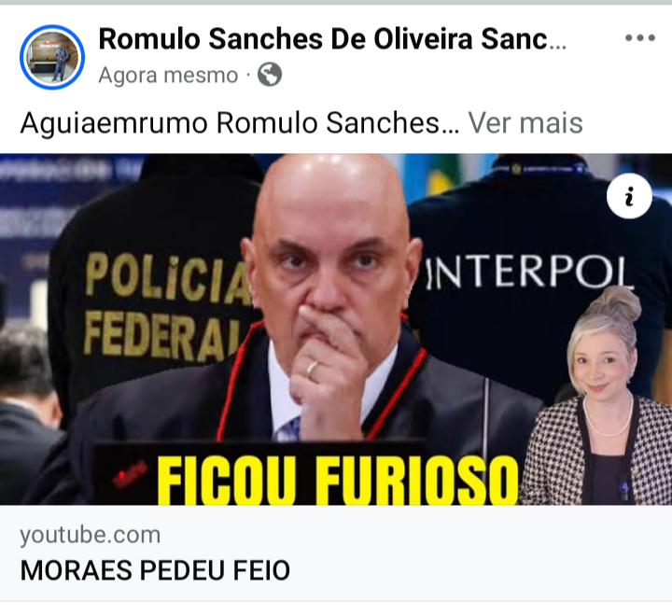
Task: Click the 'FICOU FURIOSO' yellow caption
Action: 338,481
